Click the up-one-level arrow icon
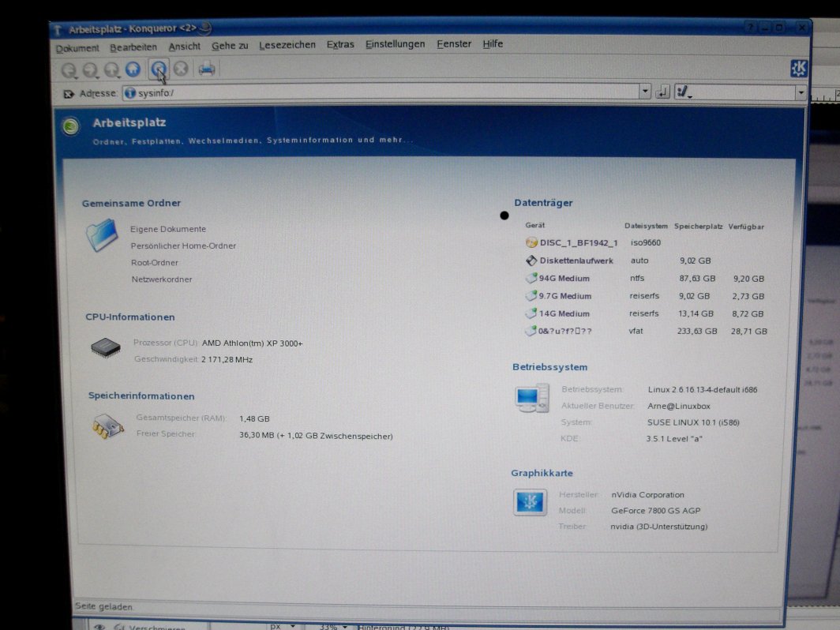This screenshot has width=840, height=630. pyautogui.click(x=111, y=69)
